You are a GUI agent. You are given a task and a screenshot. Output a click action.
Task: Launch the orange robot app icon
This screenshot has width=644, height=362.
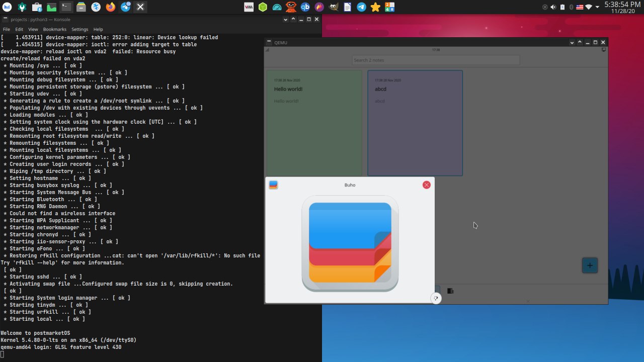click(291, 7)
